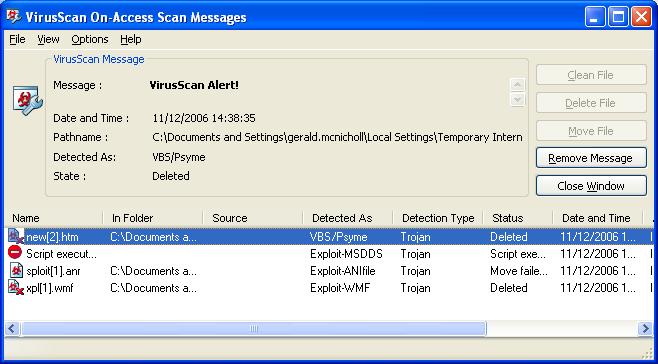
Task: Click the VirusScan Alert! message text
Action: tap(194, 85)
